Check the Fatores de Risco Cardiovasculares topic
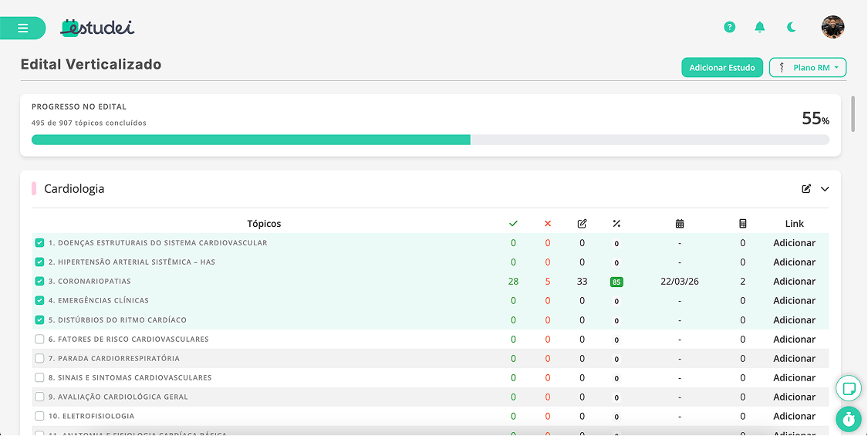 click(39, 340)
